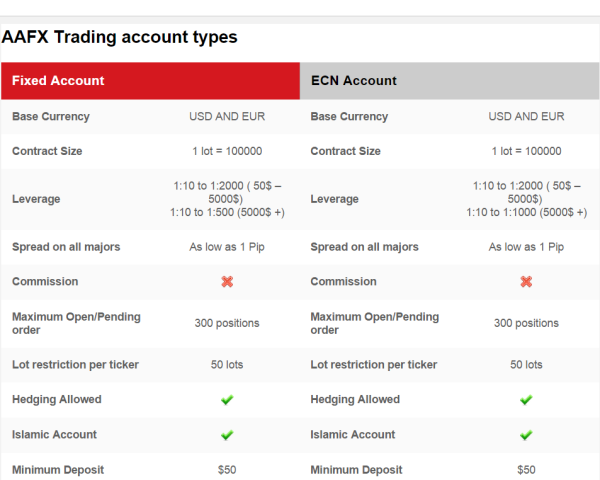Viewport: 600px width, 480px height.
Task: Click ECN Spread on all majors label
Action: point(364,247)
